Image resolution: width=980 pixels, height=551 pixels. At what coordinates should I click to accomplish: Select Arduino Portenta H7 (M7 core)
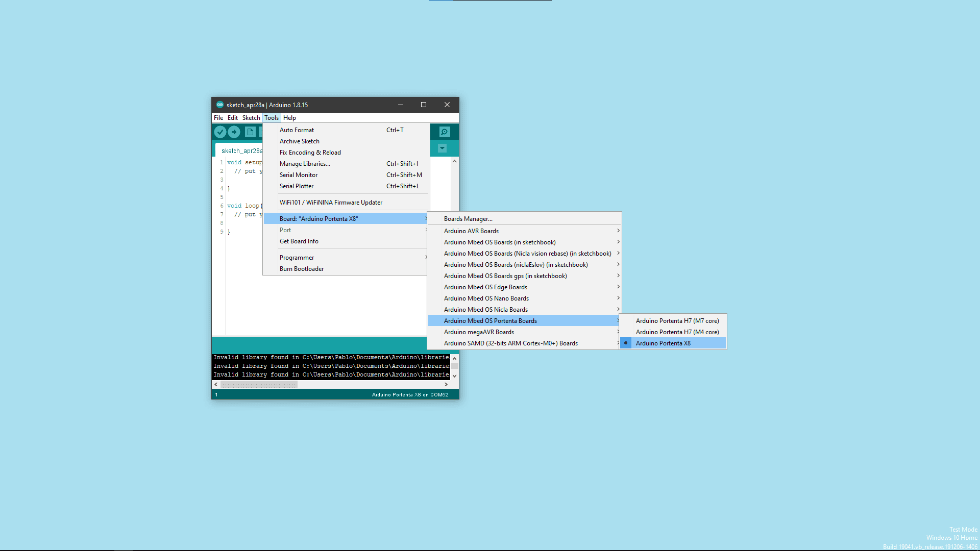677,321
